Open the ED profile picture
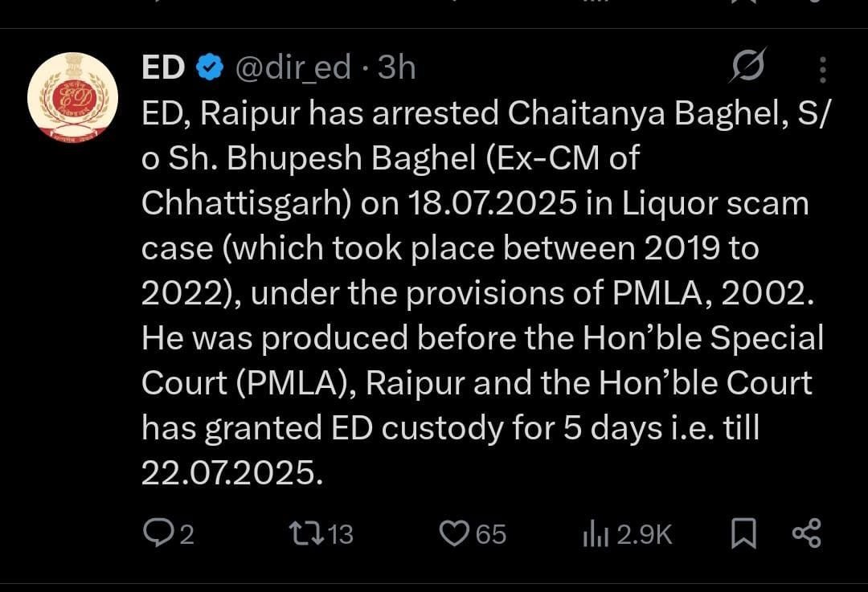The width and height of the screenshot is (868, 592). [73, 98]
